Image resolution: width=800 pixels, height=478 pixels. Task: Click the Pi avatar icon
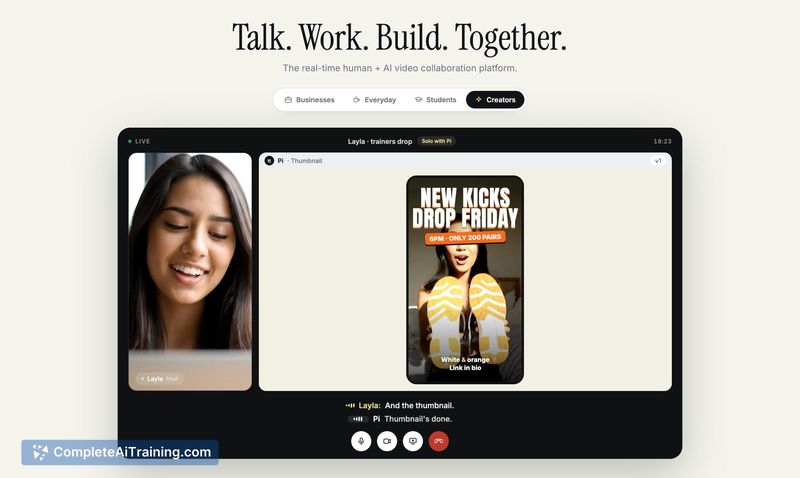point(269,161)
